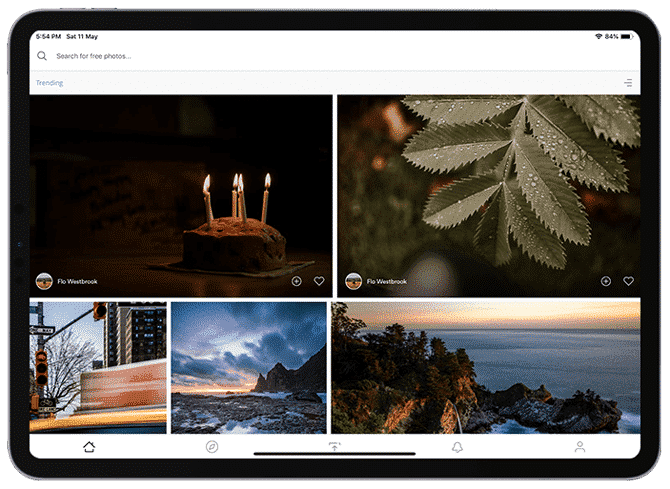
Task: Open Flo Westbrook on cake photo
Action: click(x=77, y=282)
